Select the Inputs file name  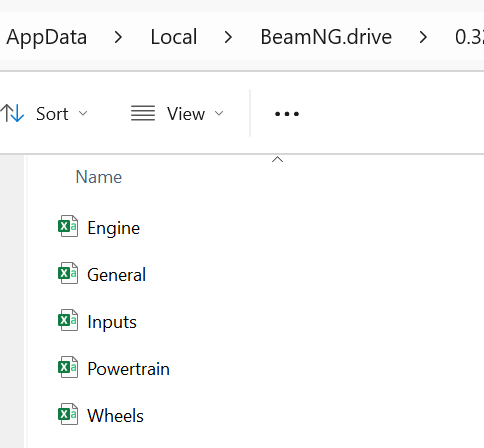(x=112, y=323)
